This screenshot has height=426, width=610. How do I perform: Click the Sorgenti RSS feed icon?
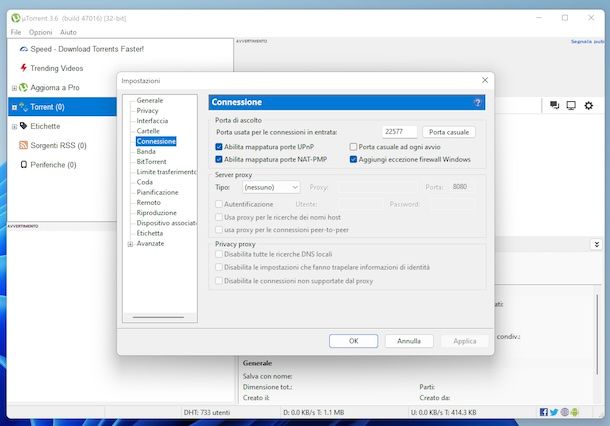[x=23, y=145]
